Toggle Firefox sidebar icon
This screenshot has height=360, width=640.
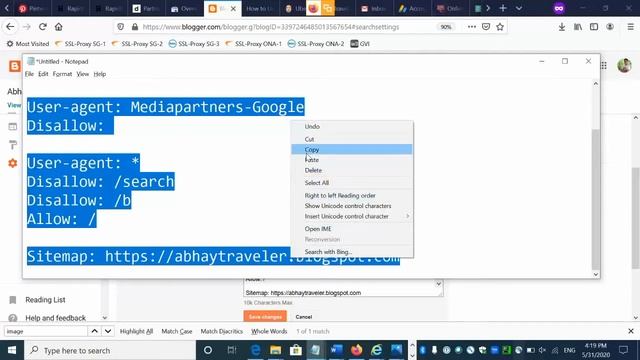594,27
